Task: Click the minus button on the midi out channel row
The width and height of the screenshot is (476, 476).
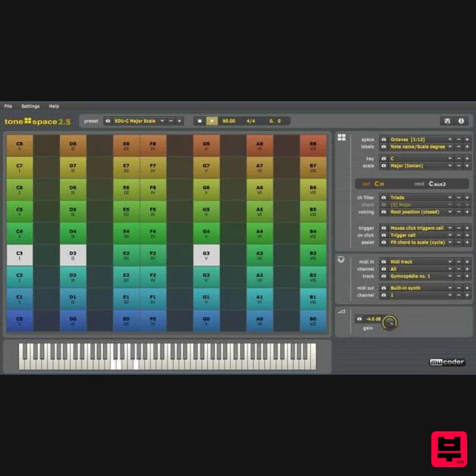Action: [459, 295]
